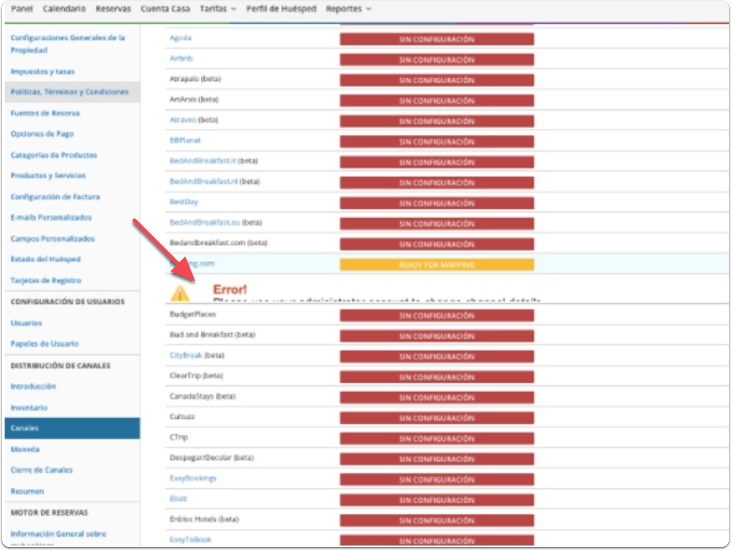Click ClearTrip SIN CONFIGURACIÓN button
The image size is (731, 550).
437,377
